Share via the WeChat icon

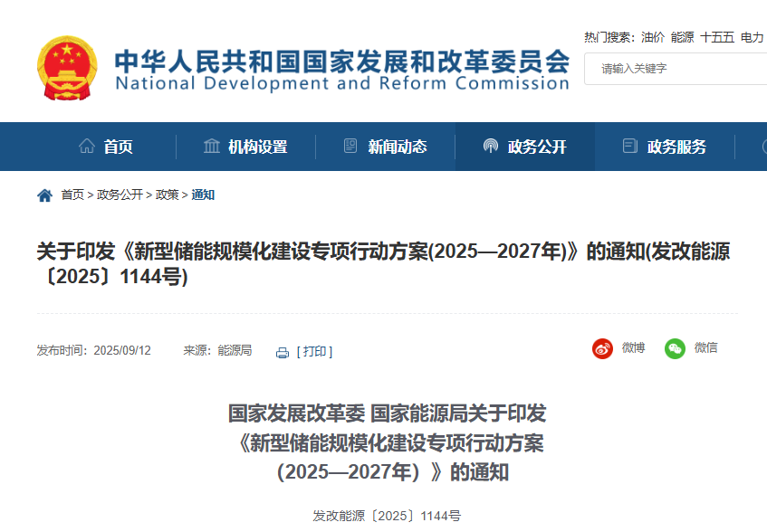[675, 348]
